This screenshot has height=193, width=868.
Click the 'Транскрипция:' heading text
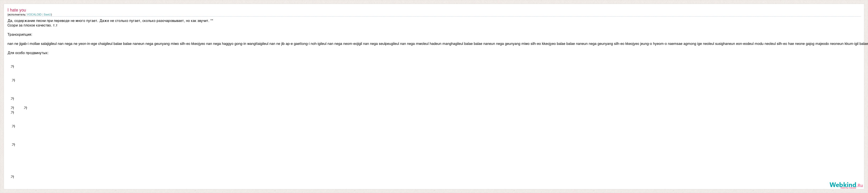click(19, 35)
